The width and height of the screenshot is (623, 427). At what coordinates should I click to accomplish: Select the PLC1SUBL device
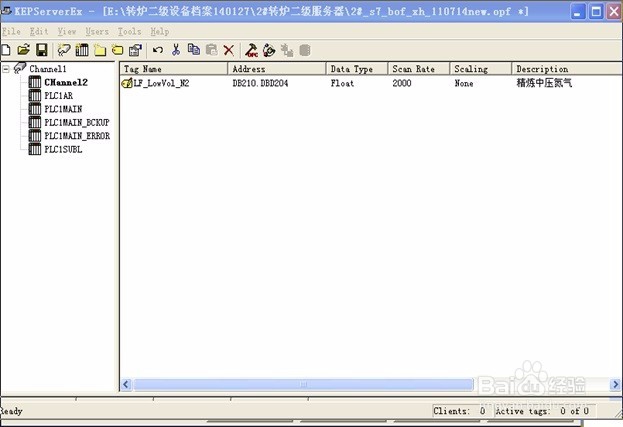pos(63,149)
